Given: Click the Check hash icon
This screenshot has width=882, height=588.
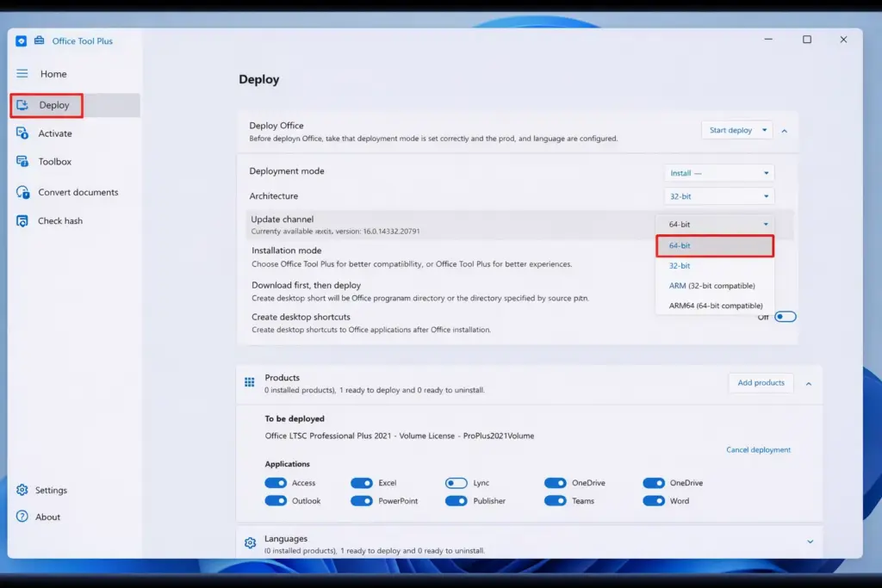Looking at the screenshot, I should coord(22,221).
